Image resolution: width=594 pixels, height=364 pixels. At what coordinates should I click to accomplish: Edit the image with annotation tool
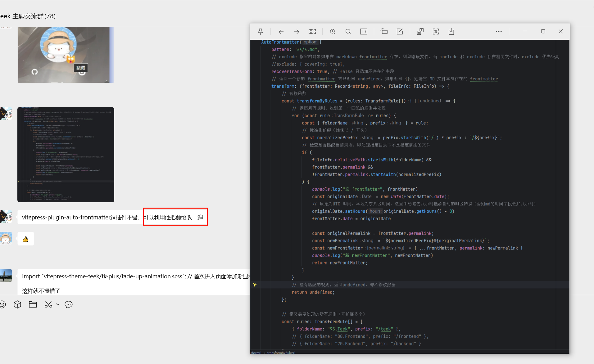pos(400,31)
